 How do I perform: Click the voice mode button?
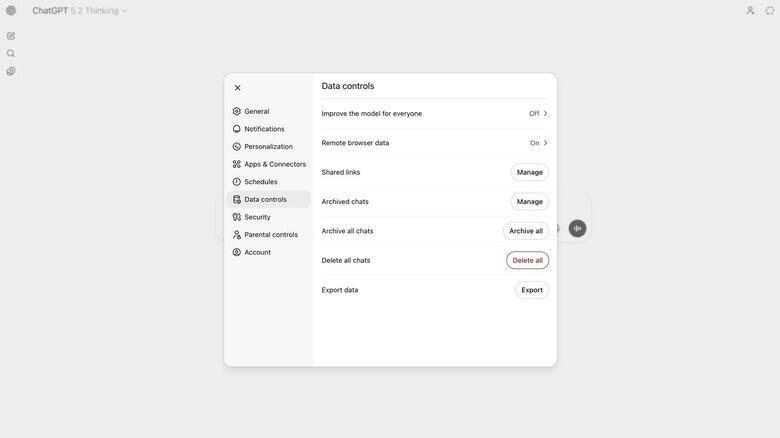(x=577, y=229)
